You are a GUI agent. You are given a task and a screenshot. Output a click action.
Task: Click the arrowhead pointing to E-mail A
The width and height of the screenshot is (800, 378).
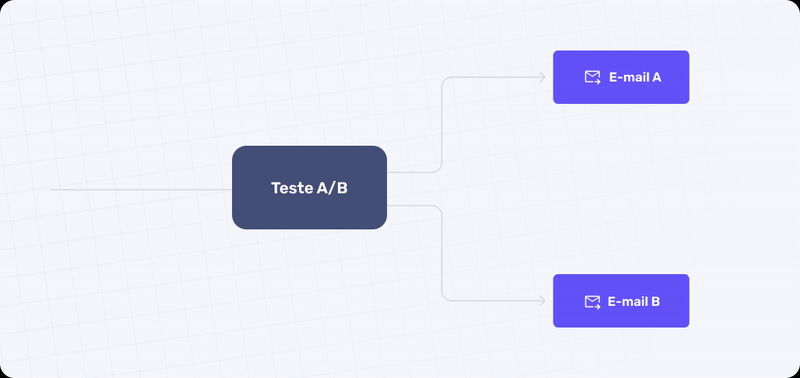point(542,77)
